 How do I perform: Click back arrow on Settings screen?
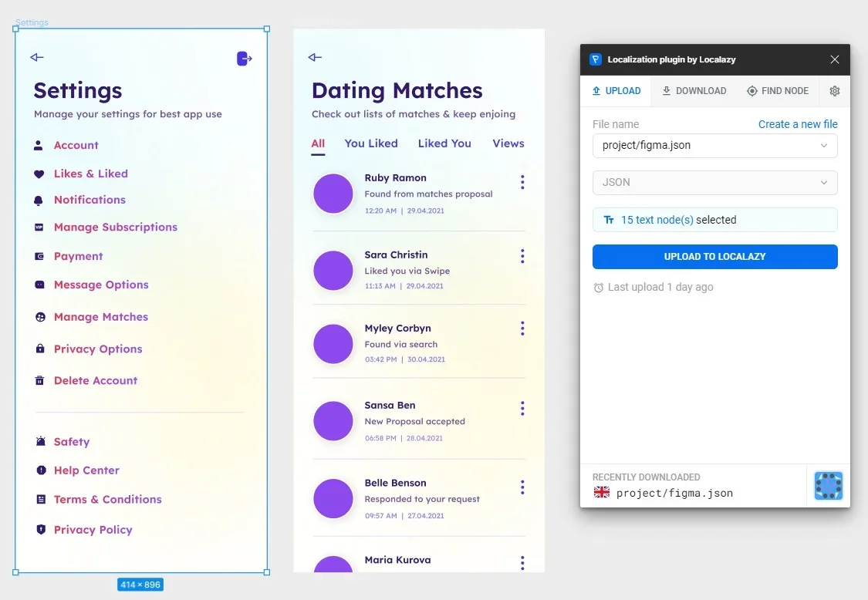pyautogui.click(x=37, y=57)
